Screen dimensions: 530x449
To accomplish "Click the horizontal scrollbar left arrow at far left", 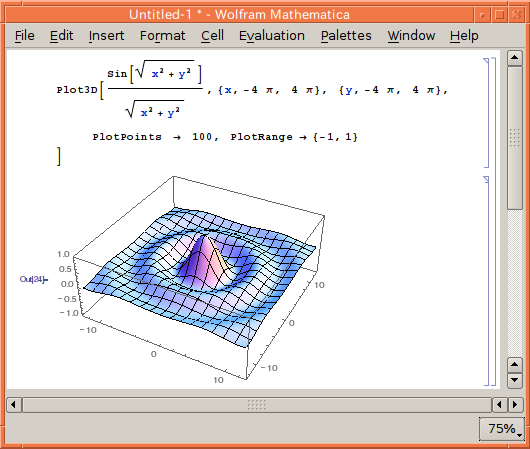I will [x=14, y=404].
